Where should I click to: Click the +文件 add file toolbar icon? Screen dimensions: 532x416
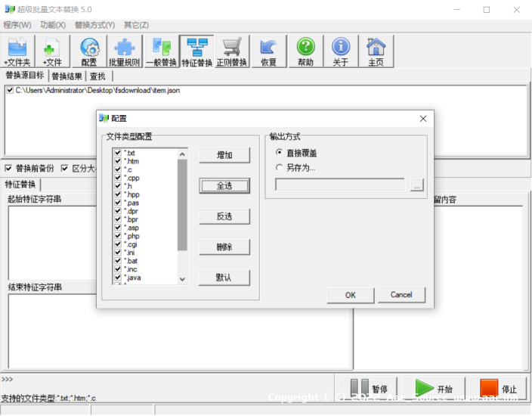pyautogui.click(x=53, y=51)
